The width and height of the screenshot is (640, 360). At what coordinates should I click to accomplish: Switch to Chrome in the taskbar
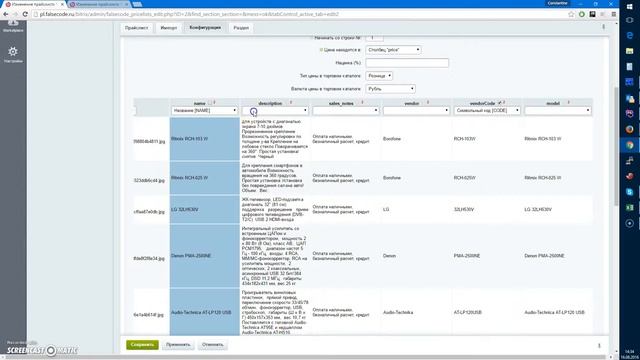click(629, 145)
